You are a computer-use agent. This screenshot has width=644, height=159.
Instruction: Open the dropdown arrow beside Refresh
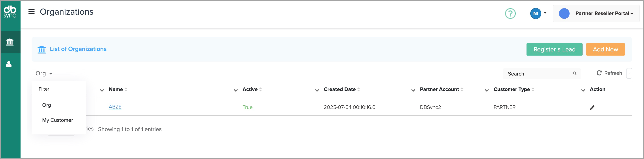point(629,73)
